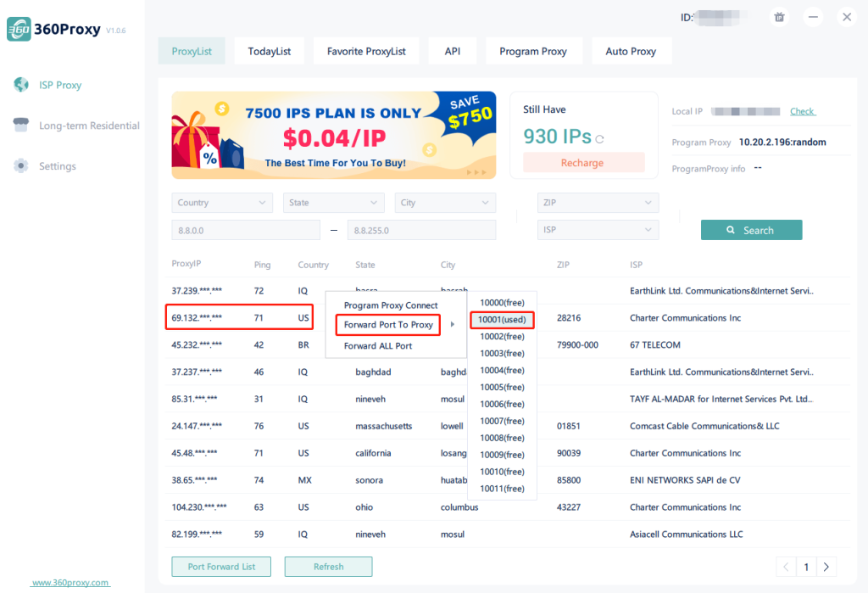This screenshot has height=593, width=868.
Task: Select Program Proxy Connect menu entry
Action: pos(391,305)
